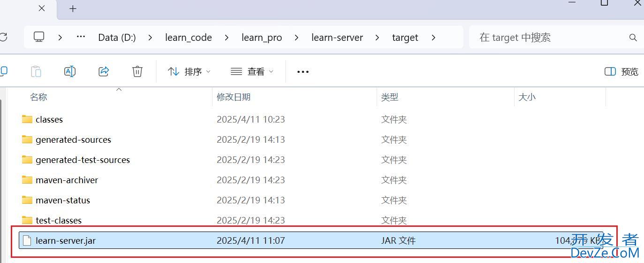This screenshot has width=644, height=263.
Task: Select the generated-sources folder name
Action: click(x=73, y=139)
